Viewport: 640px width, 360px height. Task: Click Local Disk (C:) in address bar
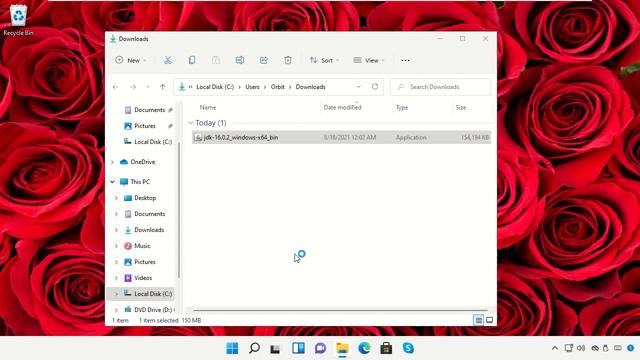tap(215, 87)
